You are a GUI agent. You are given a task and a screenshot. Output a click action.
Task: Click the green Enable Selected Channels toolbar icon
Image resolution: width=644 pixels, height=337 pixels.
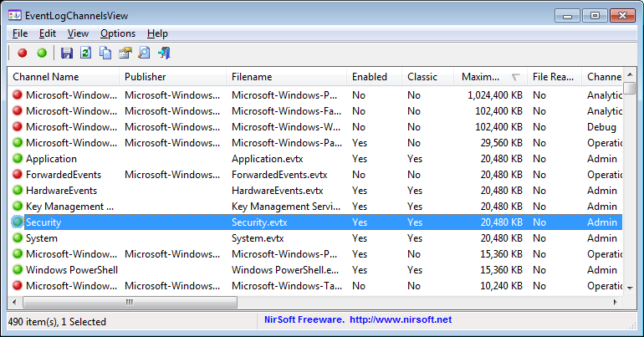(x=42, y=54)
